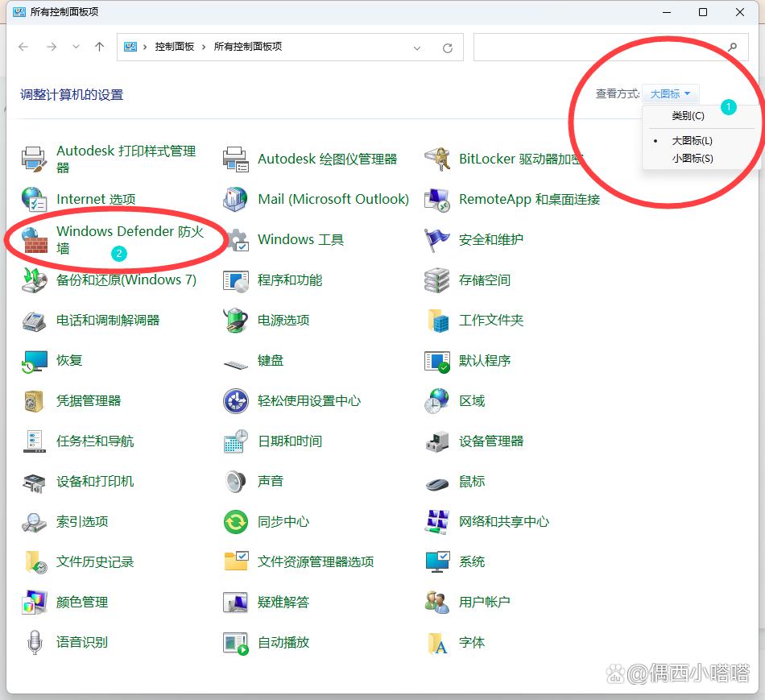
Task: Choose 小图标(S) view option
Action: [x=693, y=159]
